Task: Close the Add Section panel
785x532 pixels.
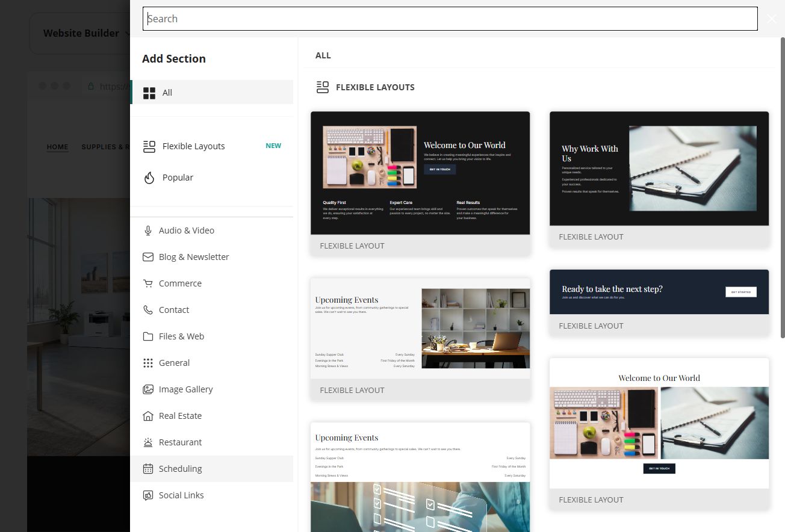Action: (x=772, y=19)
